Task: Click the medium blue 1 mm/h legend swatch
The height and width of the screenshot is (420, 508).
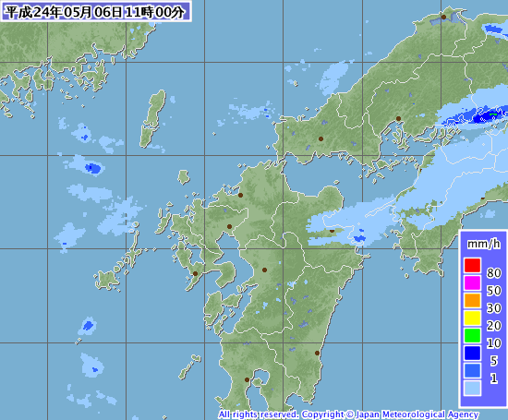Action: (x=472, y=370)
